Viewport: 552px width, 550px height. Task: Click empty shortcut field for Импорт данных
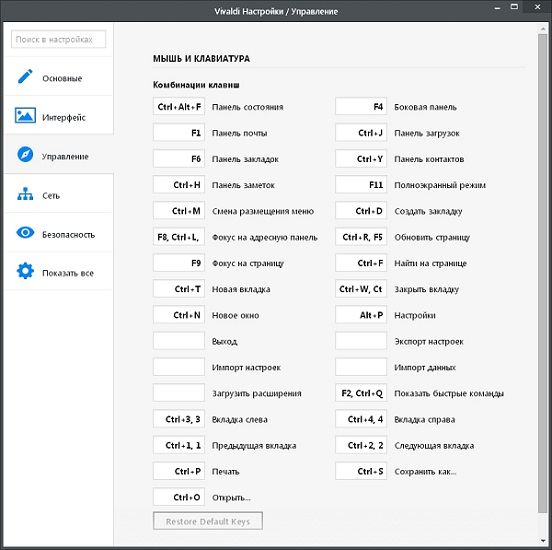pyautogui.click(x=361, y=367)
